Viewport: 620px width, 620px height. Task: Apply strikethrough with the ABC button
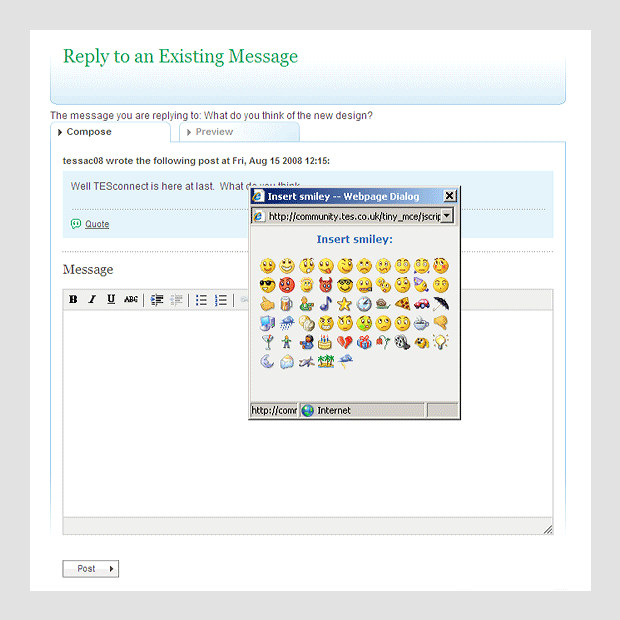click(x=131, y=300)
